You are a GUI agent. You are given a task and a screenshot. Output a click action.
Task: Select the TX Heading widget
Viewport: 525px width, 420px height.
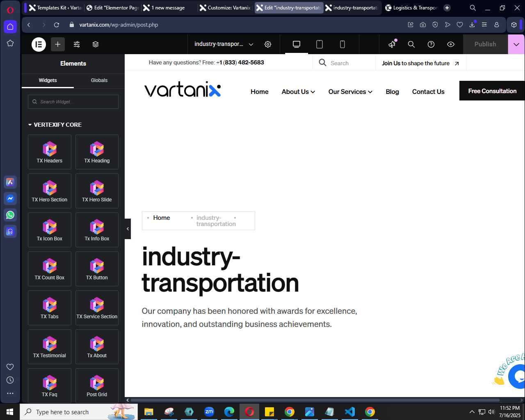pos(97,152)
